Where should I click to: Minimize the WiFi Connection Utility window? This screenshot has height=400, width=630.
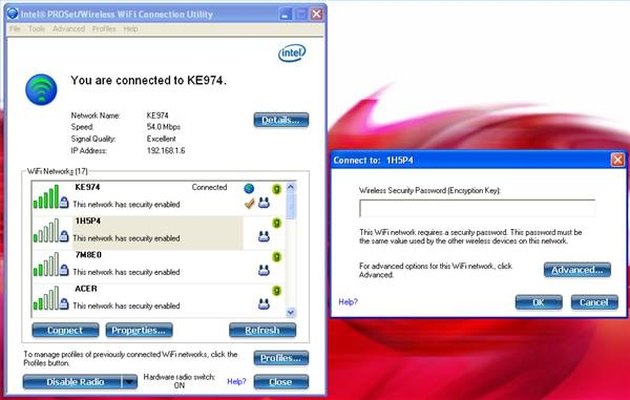click(285, 14)
